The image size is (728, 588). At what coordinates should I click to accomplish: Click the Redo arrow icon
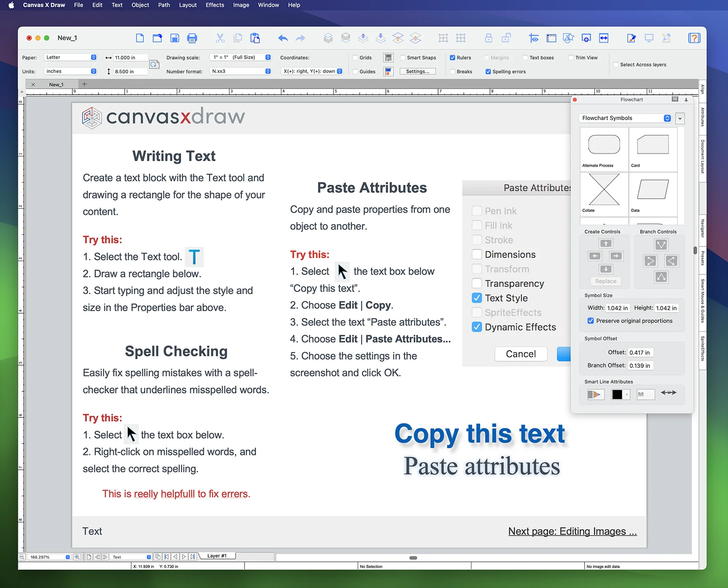pyautogui.click(x=301, y=38)
